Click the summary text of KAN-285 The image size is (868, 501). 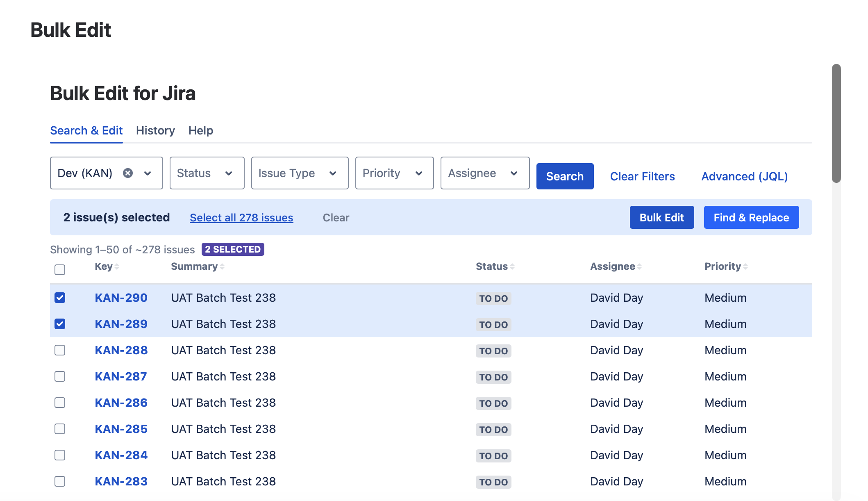click(223, 429)
